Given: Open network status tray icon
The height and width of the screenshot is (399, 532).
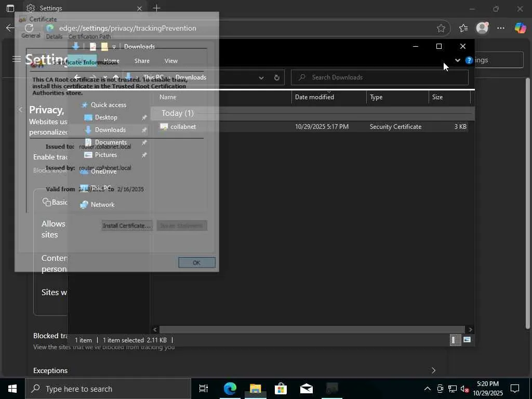Looking at the screenshot, I should click(453, 389).
